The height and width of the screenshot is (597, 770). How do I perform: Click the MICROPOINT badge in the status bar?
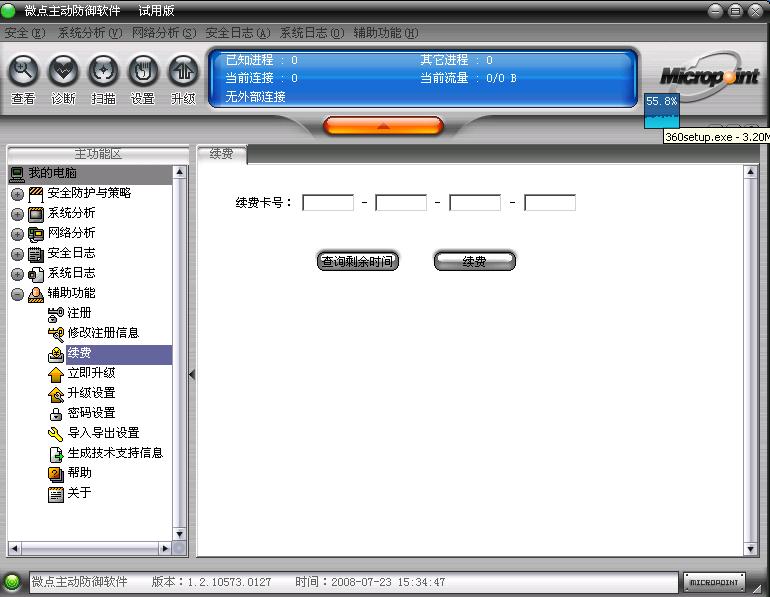714,582
